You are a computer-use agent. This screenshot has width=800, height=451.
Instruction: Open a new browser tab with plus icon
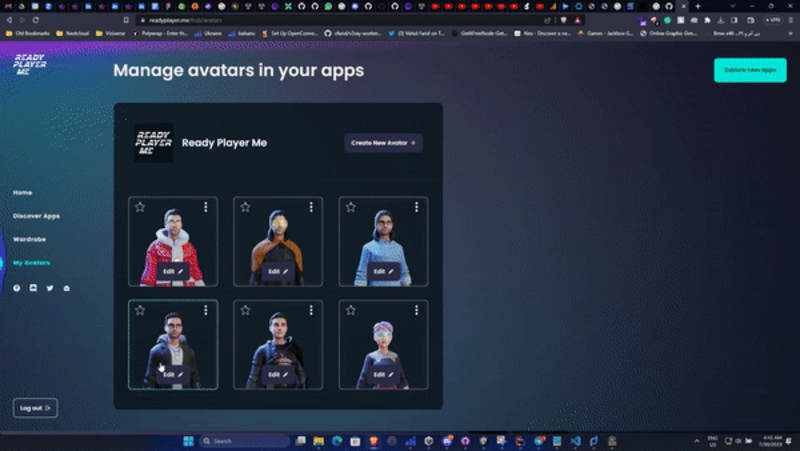(x=698, y=6)
